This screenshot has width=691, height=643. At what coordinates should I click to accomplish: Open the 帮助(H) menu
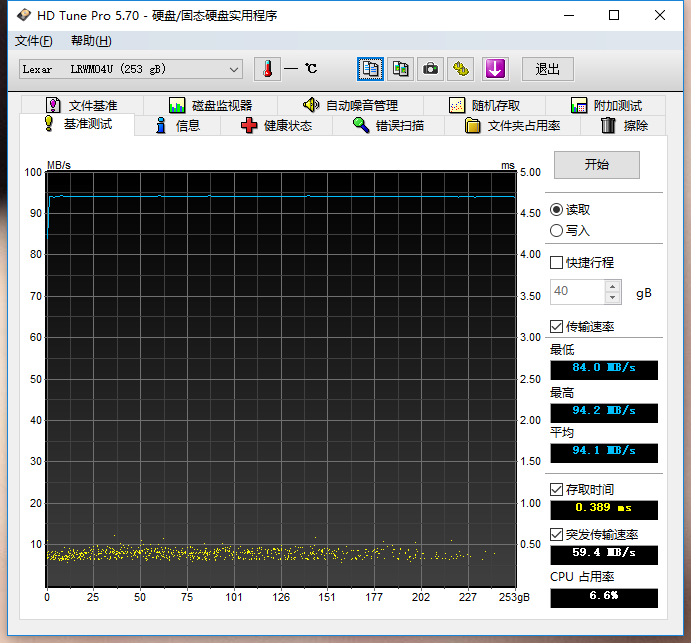(x=91, y=41)
